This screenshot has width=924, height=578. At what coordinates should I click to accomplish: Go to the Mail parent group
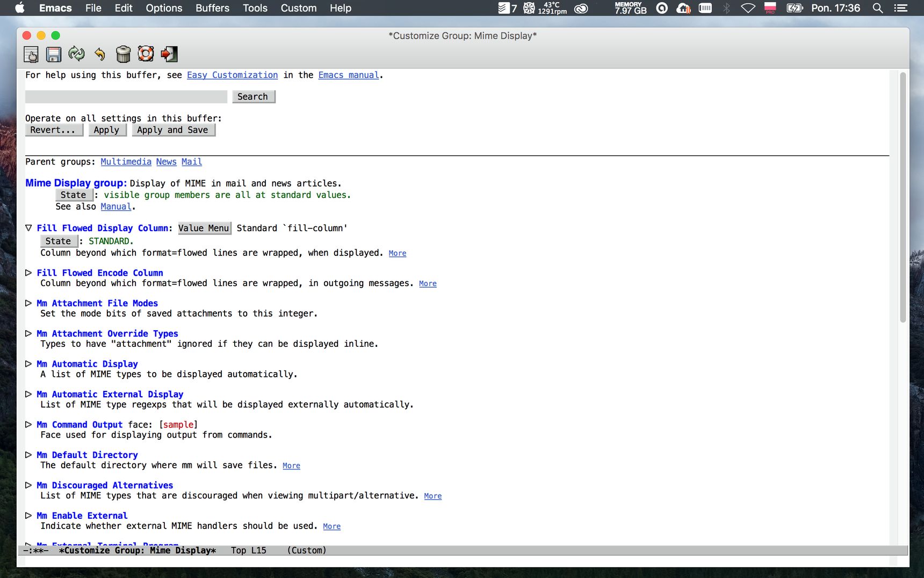pyautogui.click(x=192, y=162)
